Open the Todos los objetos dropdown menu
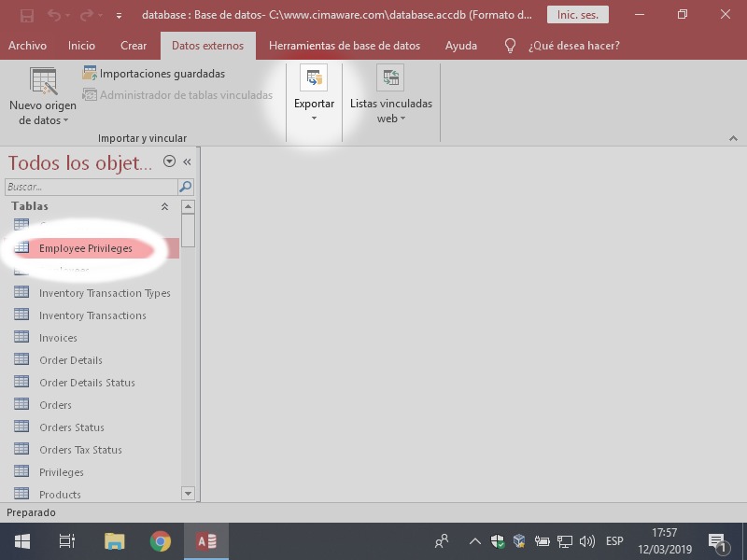Image resolution: width=747 pixels, height=560 pixels. (x=169, y=161)
